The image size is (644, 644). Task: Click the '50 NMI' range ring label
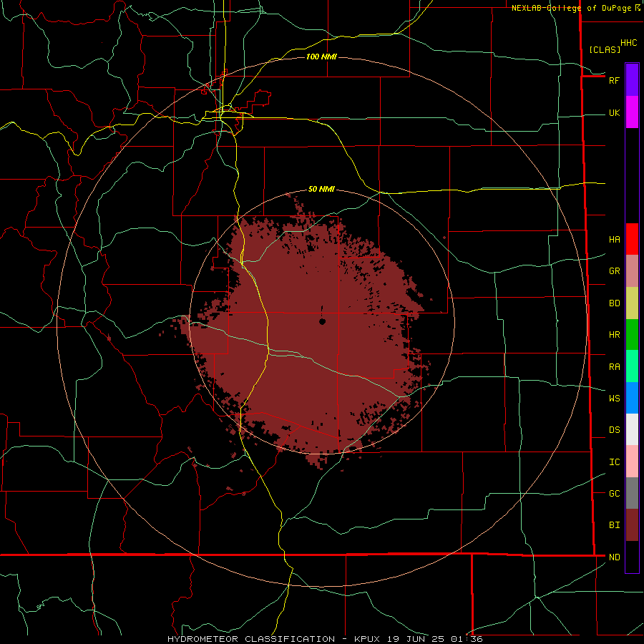coord(321,190)
